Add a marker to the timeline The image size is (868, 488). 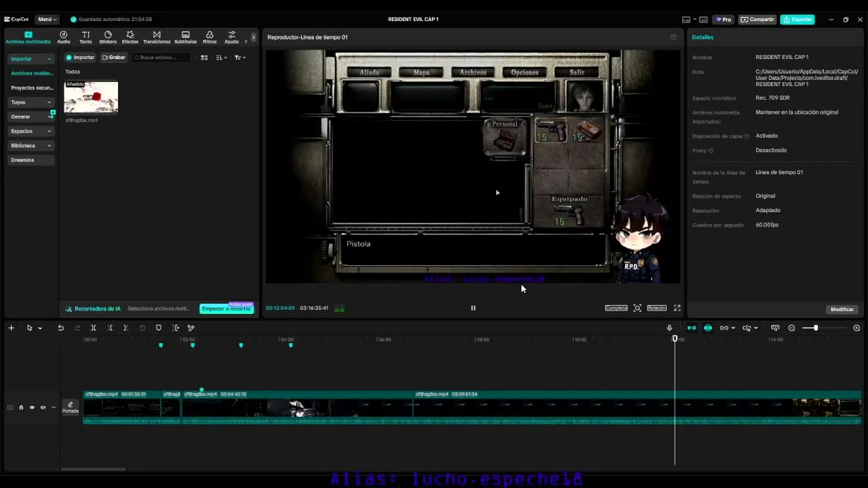point(159,328)
